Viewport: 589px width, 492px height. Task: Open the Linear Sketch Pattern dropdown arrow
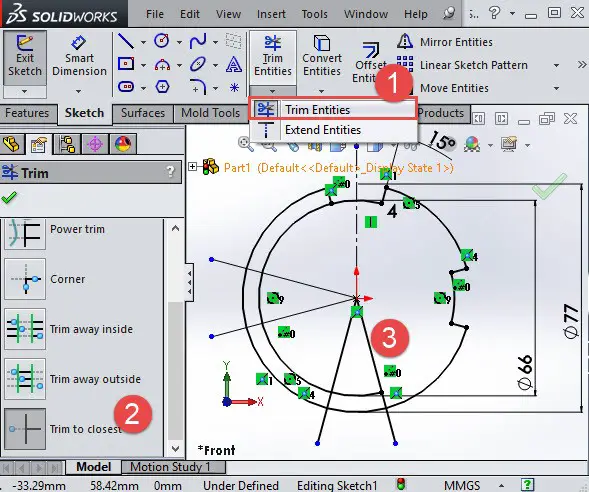click(556, 65)
